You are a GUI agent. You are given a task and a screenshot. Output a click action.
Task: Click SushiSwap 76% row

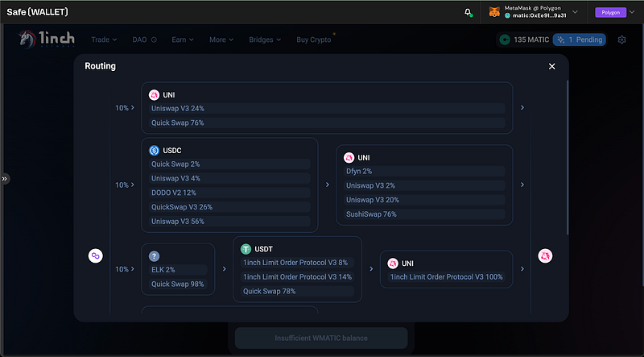pyautogui.click(x=424, y=214)
